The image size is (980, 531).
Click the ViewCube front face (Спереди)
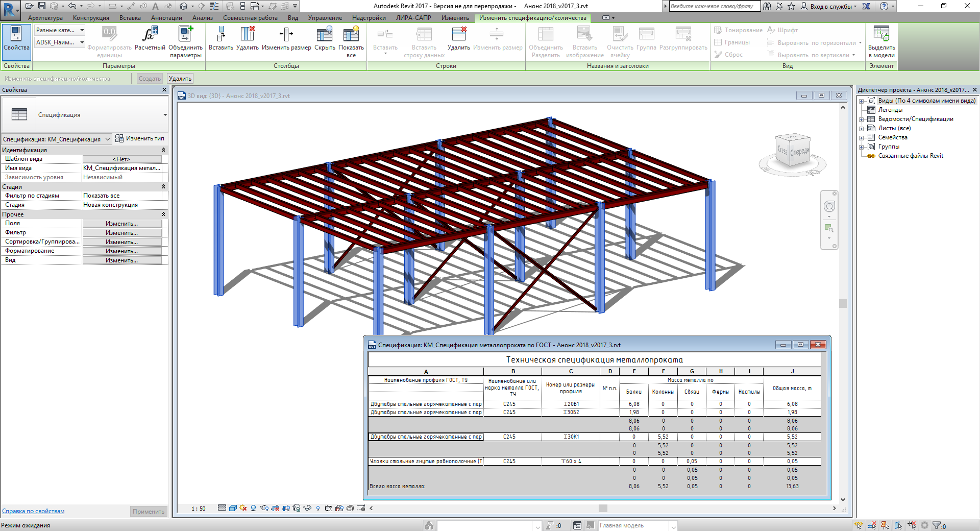pyautogui.click(x=799, y=152)
